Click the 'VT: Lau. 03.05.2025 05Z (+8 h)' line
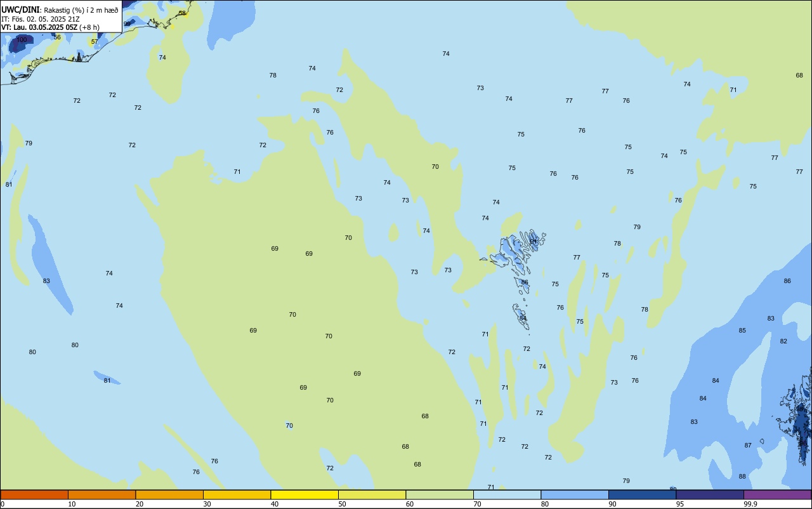The image size is (812, 509). [x=49, y=27]
